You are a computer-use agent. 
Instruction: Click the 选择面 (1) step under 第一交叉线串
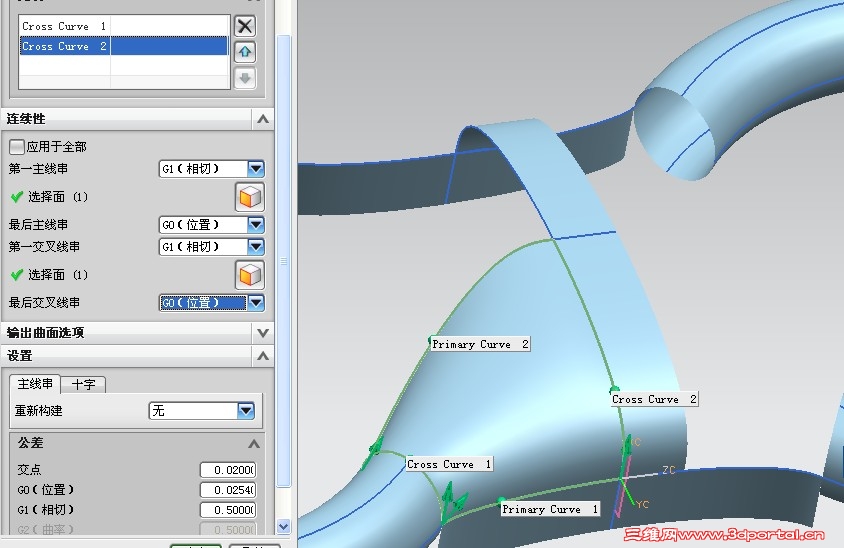pyautogui.click(x=49, y=275)
